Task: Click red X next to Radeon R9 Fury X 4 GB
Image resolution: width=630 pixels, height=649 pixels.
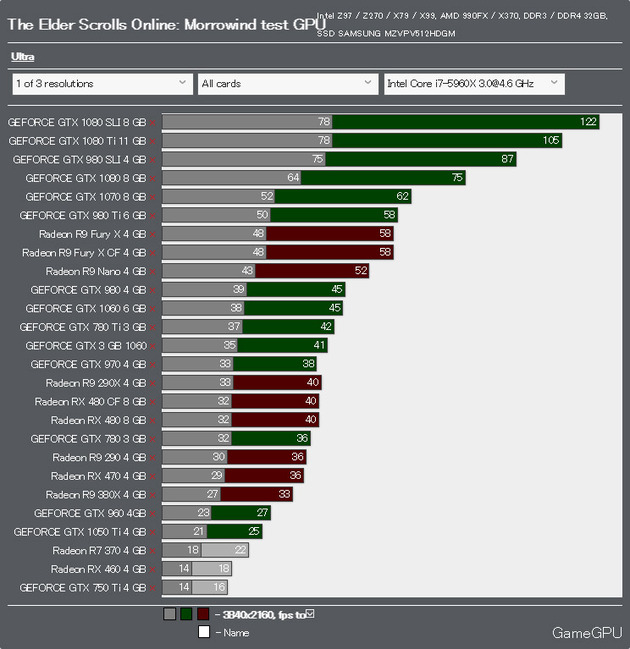Action: coord(152,234)
